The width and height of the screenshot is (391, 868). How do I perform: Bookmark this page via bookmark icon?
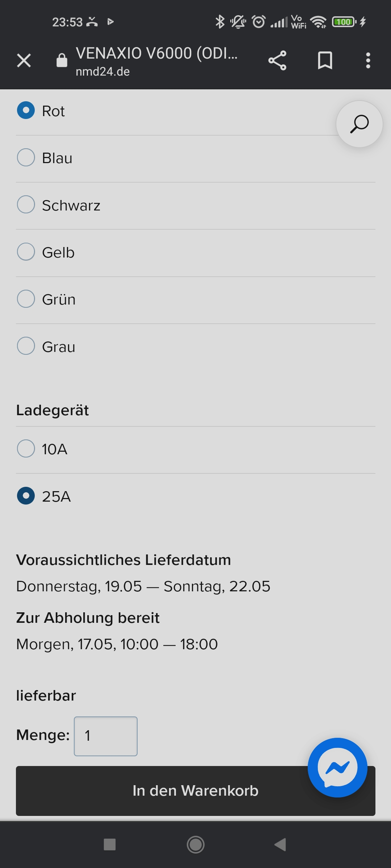point(325,60)
